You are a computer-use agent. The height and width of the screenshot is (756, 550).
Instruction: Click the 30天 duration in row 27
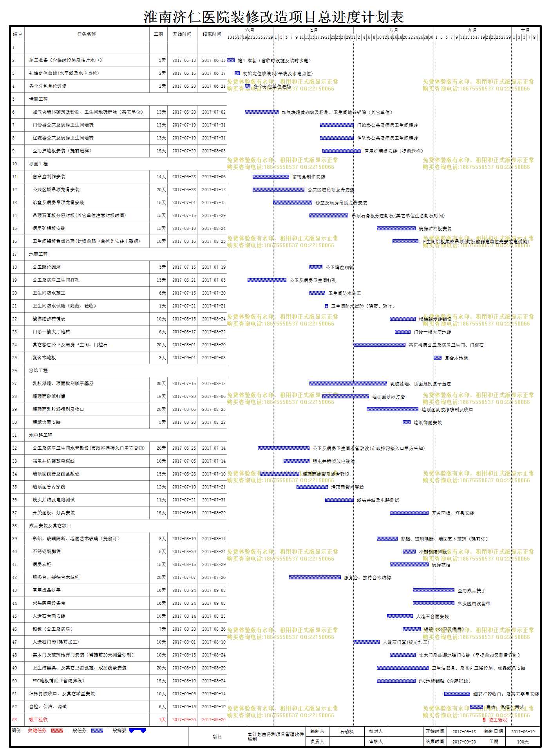[x=161, y=383]
